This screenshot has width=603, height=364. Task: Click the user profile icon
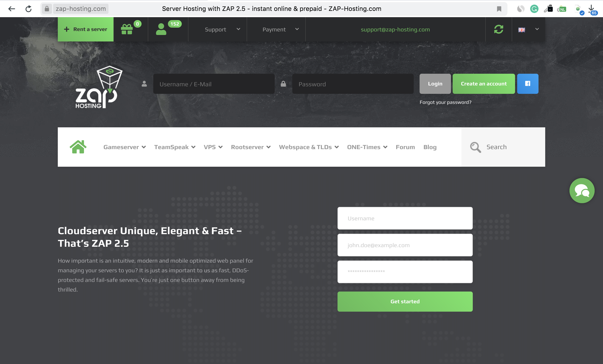click(x=161, y=29)
